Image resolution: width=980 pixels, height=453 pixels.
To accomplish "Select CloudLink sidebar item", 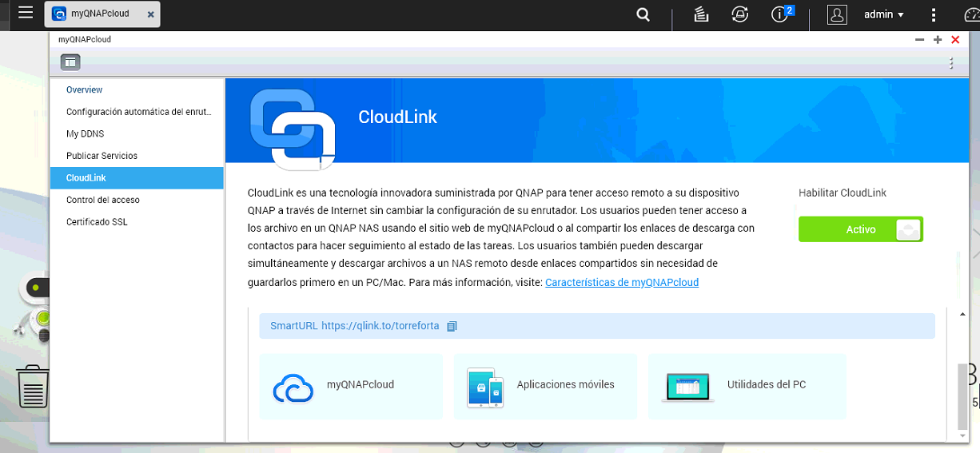I will click(136, 177).
